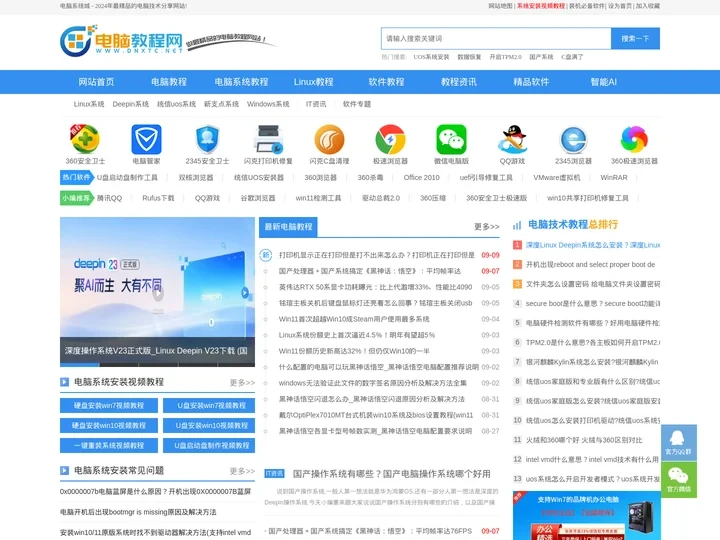Open the QQ游戏 penguin icon
The height and width of the screenshot is (540, 720).
512,139
